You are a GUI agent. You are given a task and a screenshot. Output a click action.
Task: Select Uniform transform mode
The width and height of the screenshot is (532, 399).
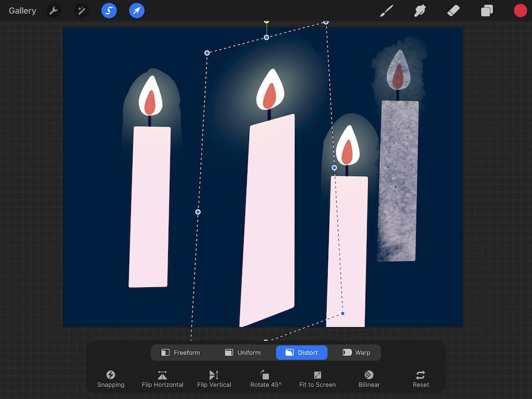pos(243,352)
